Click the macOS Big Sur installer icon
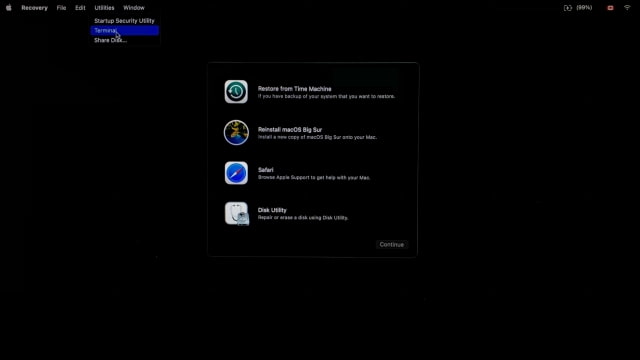The height and width of the screenshot is (360, 640). [236, 133]
